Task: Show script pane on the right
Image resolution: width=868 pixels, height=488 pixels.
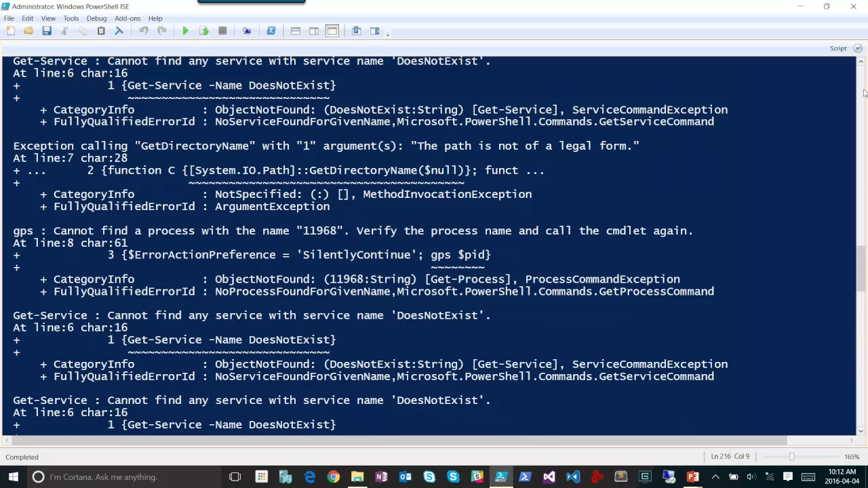Action: click(314, 31)
